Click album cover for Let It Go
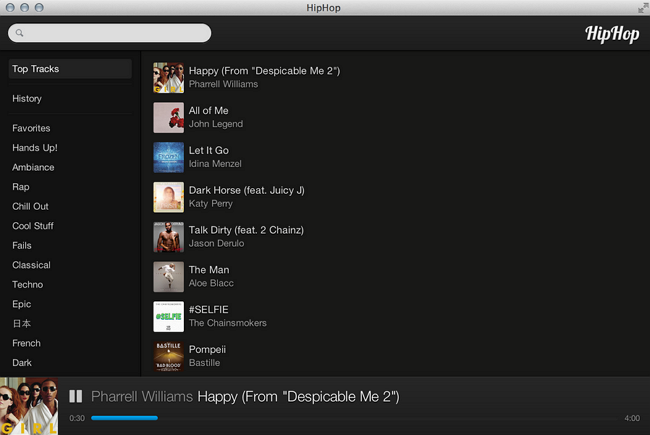Image resolution: width=650 pixels, height=435 pixels. [168, 157]
